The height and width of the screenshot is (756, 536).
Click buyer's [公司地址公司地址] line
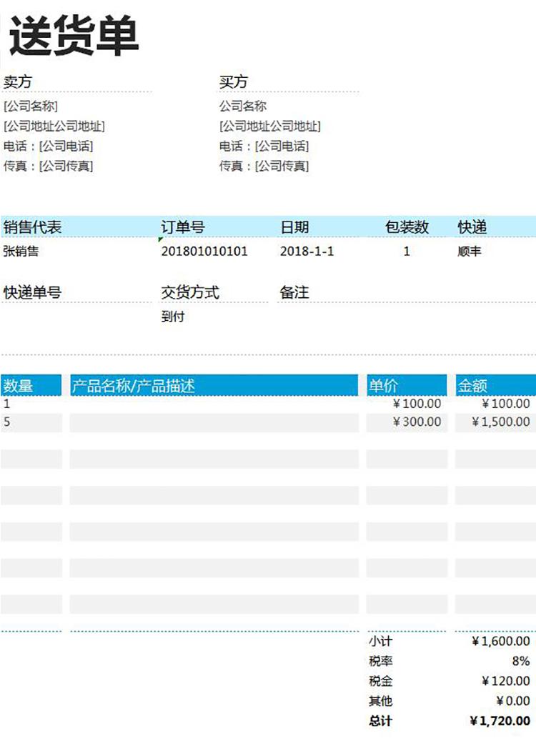(270, 126)
